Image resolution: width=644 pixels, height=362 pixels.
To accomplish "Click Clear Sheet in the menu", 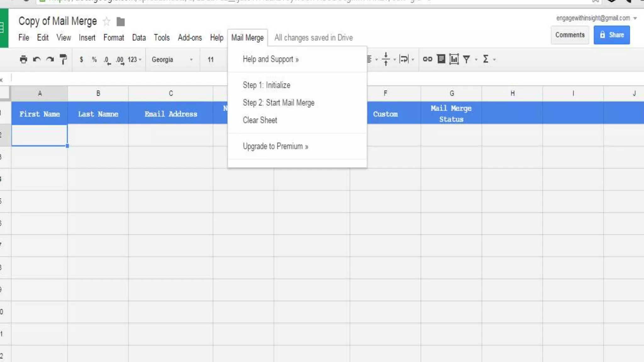I will tap(260, 120).
